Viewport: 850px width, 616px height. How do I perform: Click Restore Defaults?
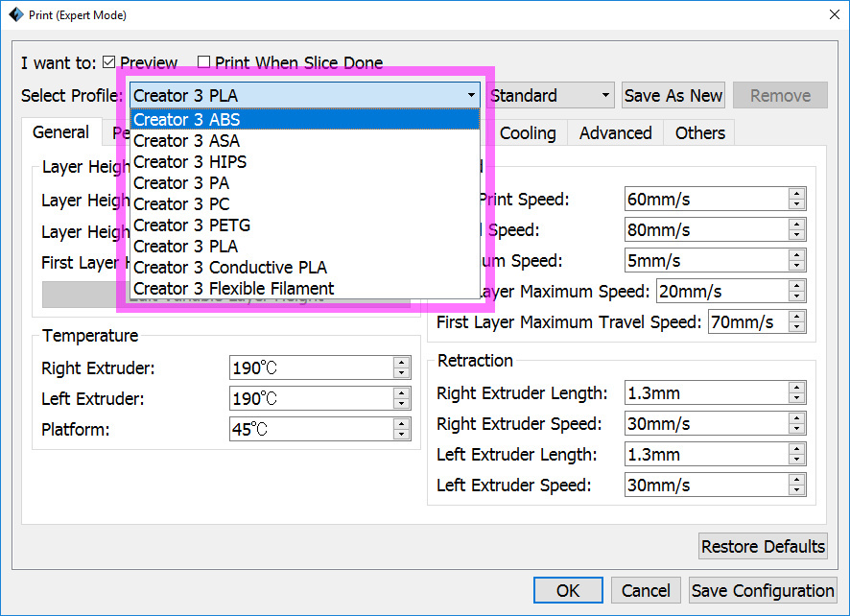[x=763, y=547]
